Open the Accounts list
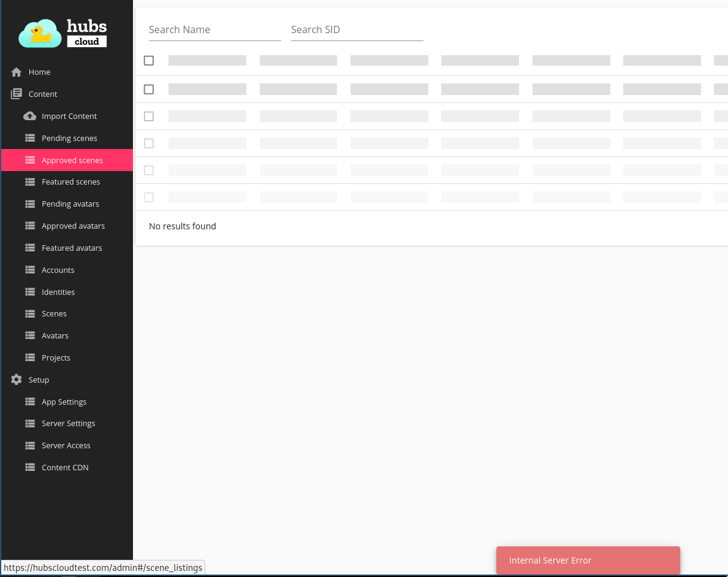Viewport: 728px width, 577px height. coord(67,270)
